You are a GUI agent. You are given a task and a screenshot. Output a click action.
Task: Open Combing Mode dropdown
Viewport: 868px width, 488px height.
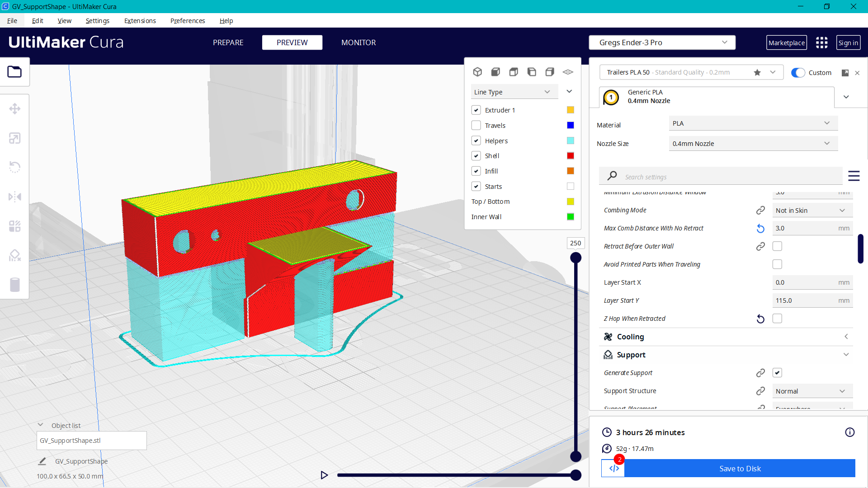tap(812, 211)
